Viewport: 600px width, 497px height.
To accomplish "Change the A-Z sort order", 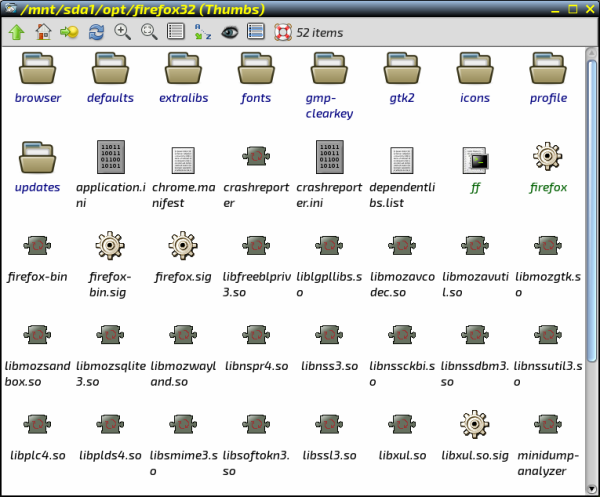I will pos(202,32).
